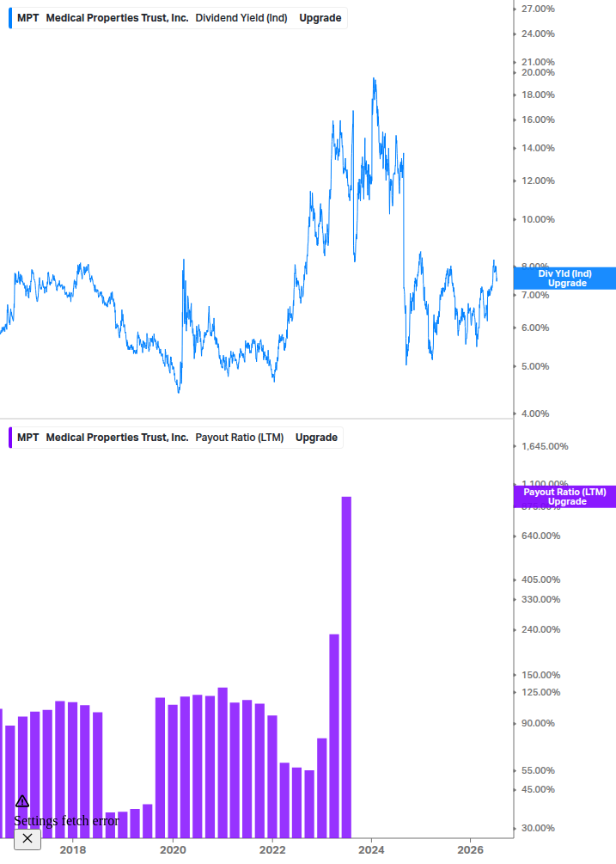Click the purple Payout Ratio (LTM) axis tag
The width and height of the screenshot is (616, 864).
pos(564,496)
